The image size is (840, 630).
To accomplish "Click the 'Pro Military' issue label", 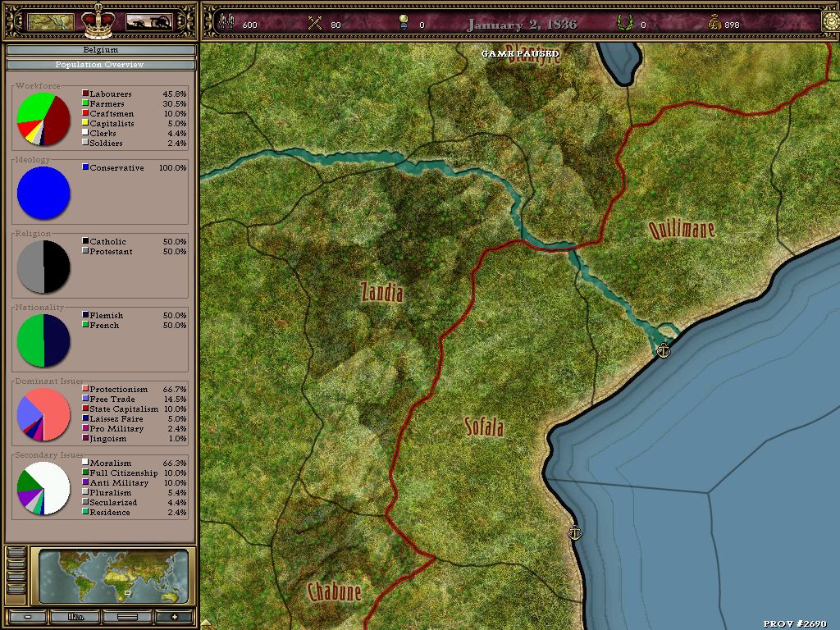I will click(116, 428).
